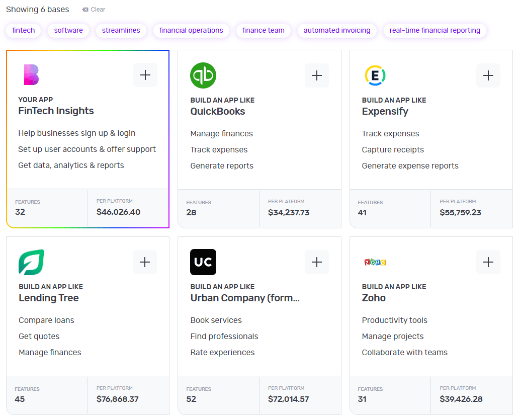
Task: Click the 41 features count on Expensify
Action: point(362,212)
